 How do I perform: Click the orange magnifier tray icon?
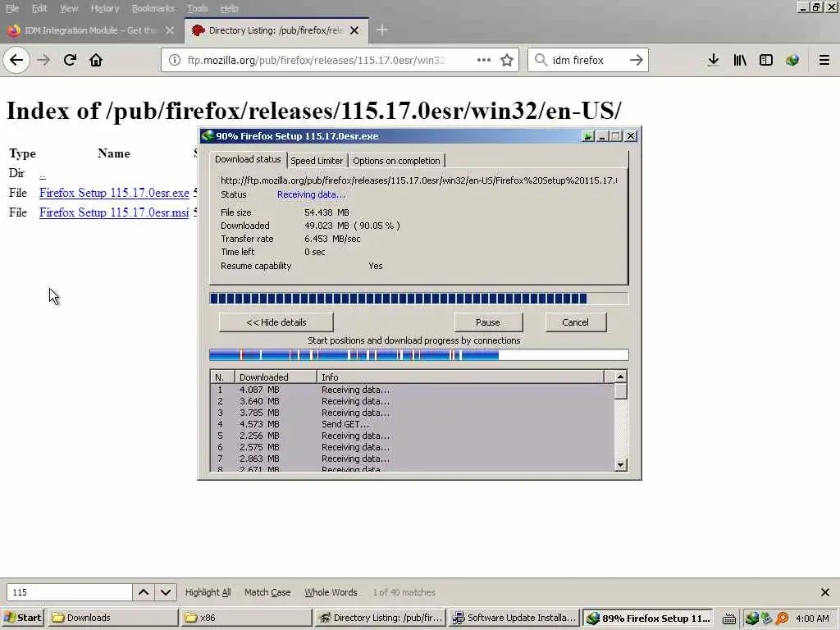coord(782,619)
